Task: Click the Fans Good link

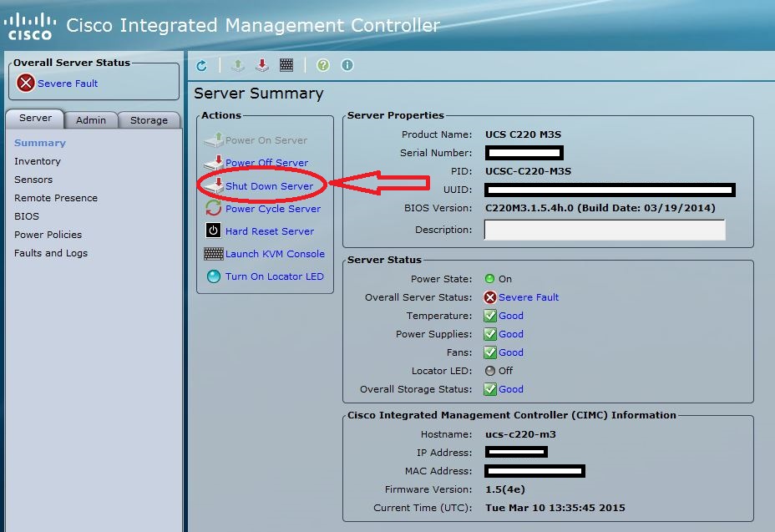Action: coord(511,352)
